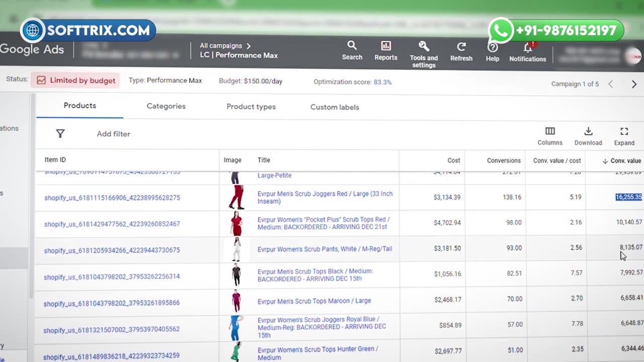Image resolution: width=644 pixels, height=362 pixels.
Task: Click the Google Ads logo
Action: [x=32, y=49]
